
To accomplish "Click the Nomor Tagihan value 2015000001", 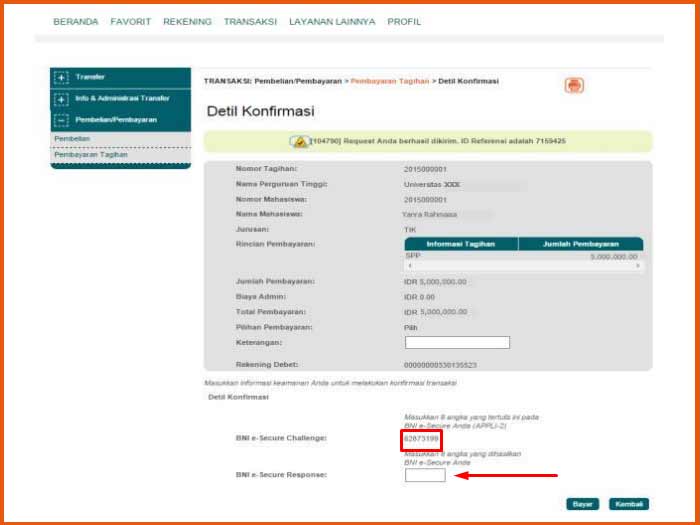I will coord(425,169).
